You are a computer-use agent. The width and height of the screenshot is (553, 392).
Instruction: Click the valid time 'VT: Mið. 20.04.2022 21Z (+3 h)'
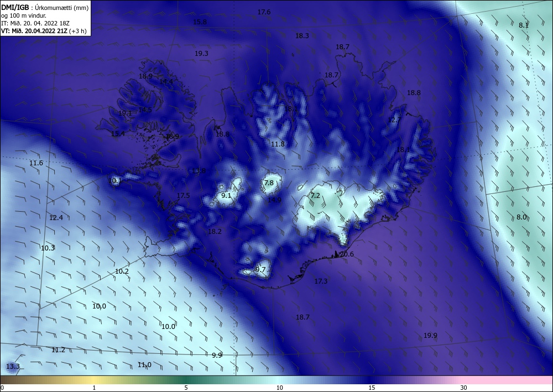44,31
